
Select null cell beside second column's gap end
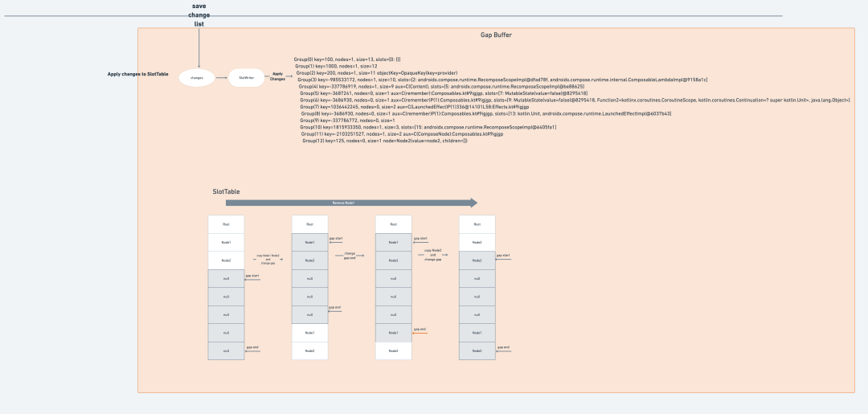coord(309,314)
